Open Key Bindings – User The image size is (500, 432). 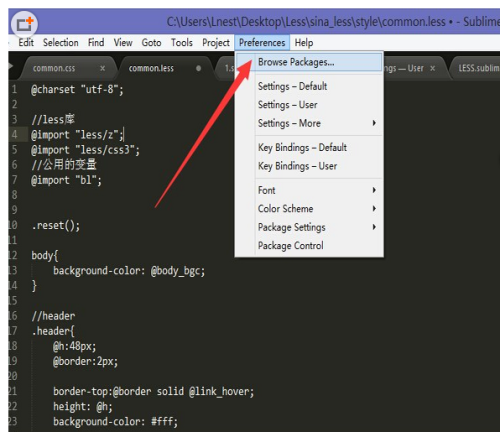click(x=309, y=166)
